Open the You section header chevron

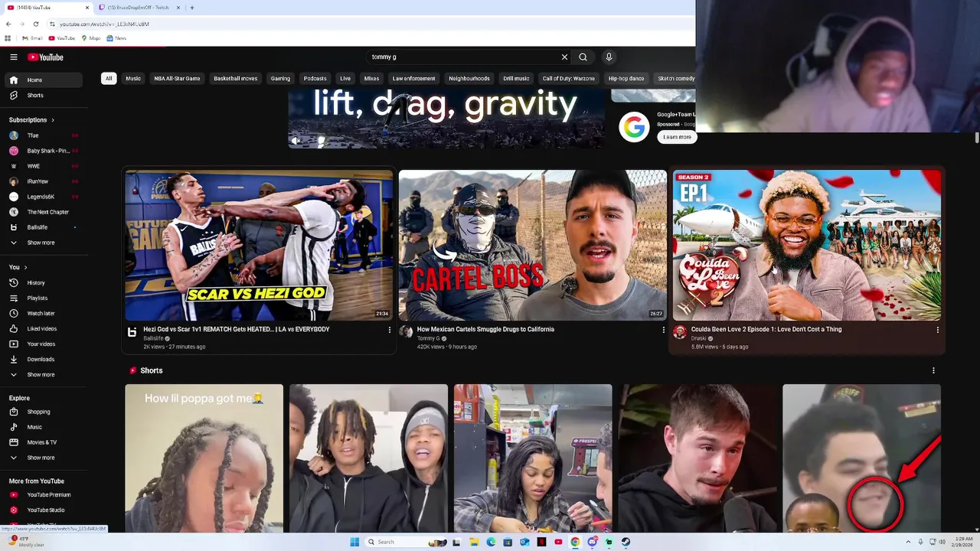point(18,267)
